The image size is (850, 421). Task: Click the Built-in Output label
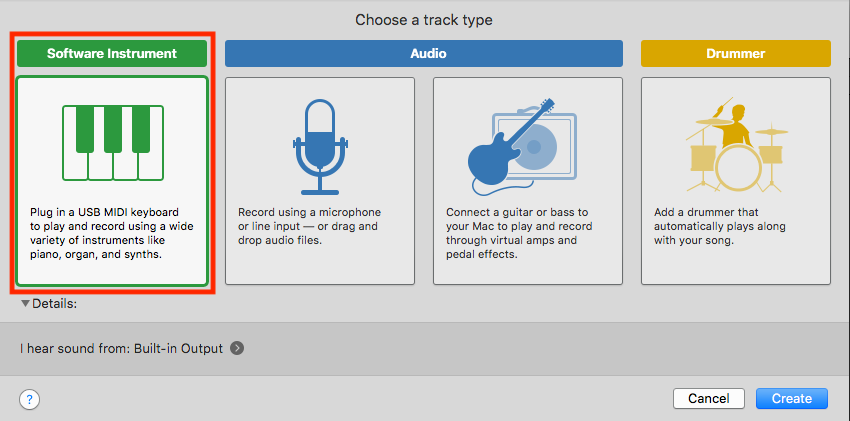[x=177, y=349]
